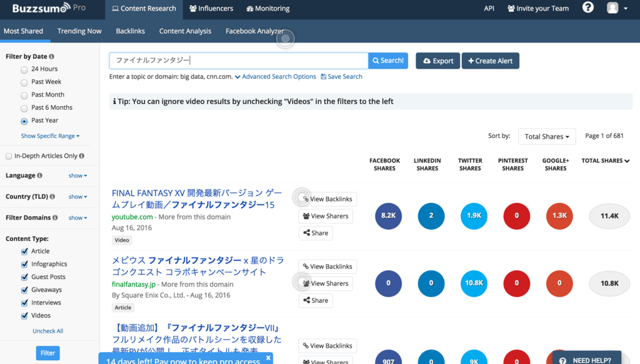Screen dimensions: 640x364
Task: Select the Past Year date filter
Action: (24, 121)
